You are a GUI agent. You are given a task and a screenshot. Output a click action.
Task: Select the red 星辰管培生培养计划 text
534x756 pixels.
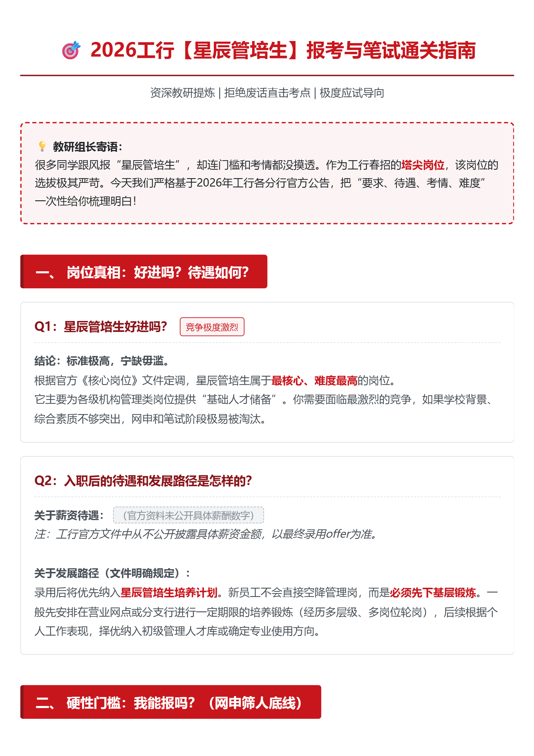tap(169, 593)
